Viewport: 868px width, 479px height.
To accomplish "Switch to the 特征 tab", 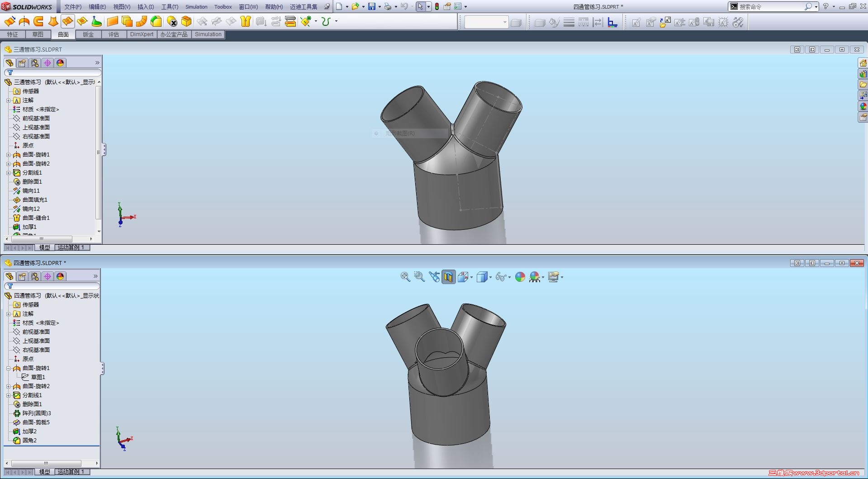I will click(x=13, y=34).
